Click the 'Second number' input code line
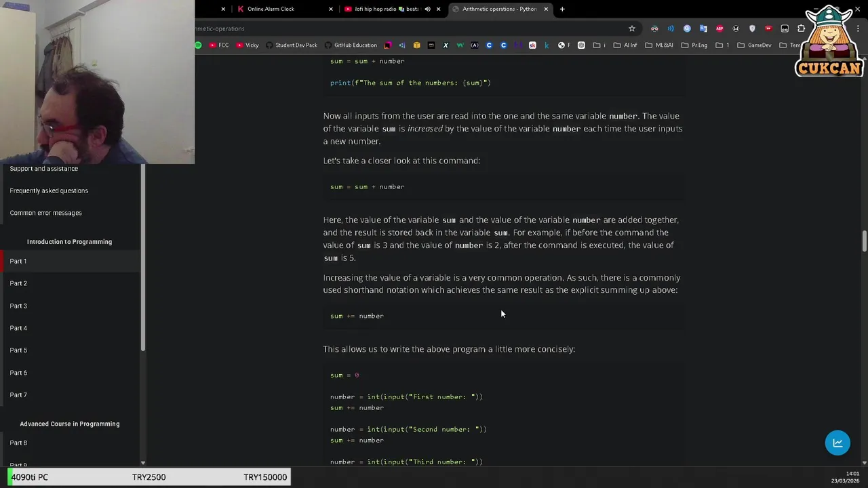 [408, 429]
